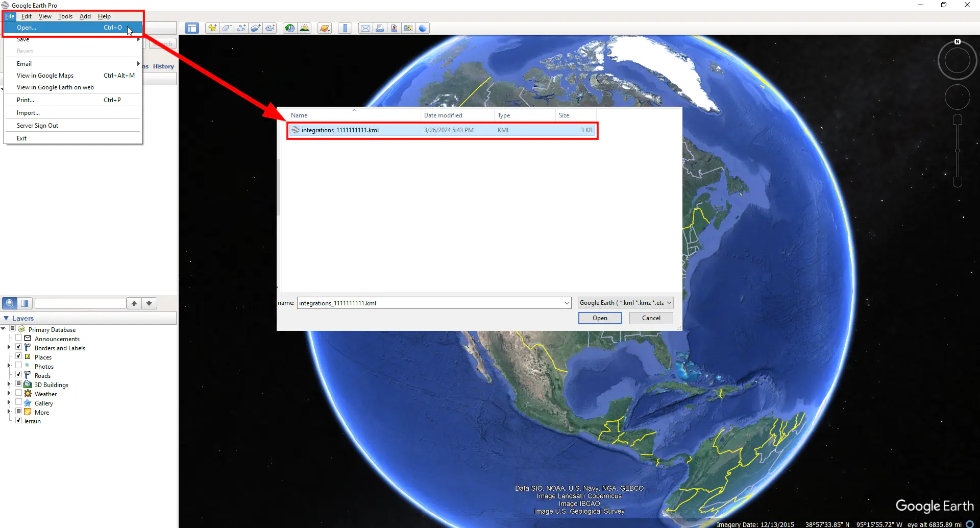
Task: Click the Open button in dialog
Action: click(600, 318)
